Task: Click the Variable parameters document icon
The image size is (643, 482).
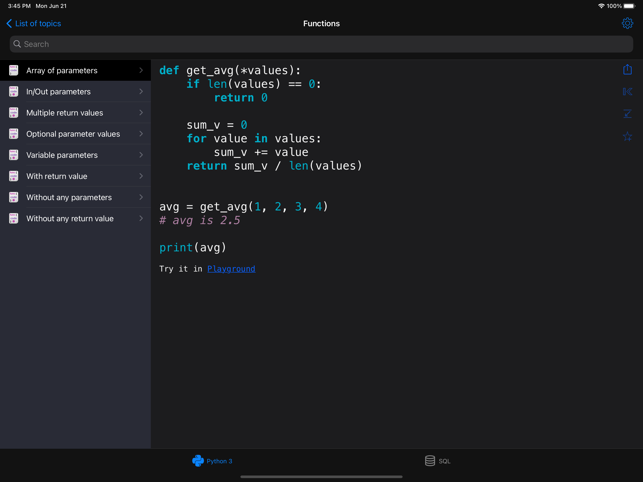Action: coord(14,155)
